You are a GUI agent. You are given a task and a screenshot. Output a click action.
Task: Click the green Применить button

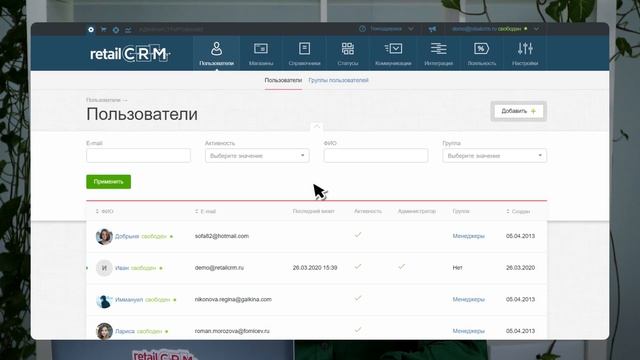[x=109, y=182]
